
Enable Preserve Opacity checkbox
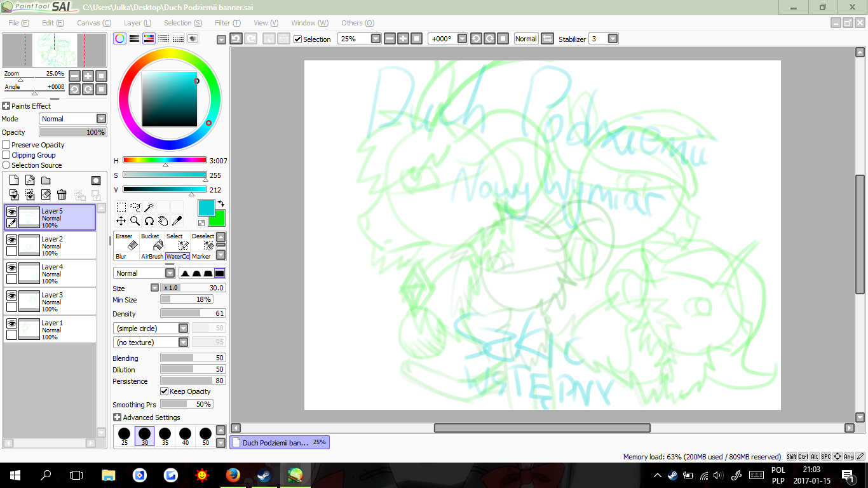(6, 145)
